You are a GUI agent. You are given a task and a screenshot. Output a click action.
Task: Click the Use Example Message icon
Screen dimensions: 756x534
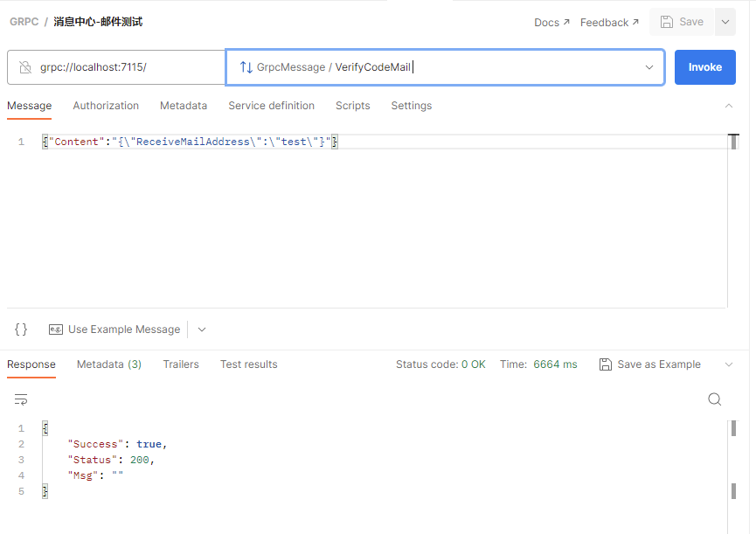coord(56,329)
